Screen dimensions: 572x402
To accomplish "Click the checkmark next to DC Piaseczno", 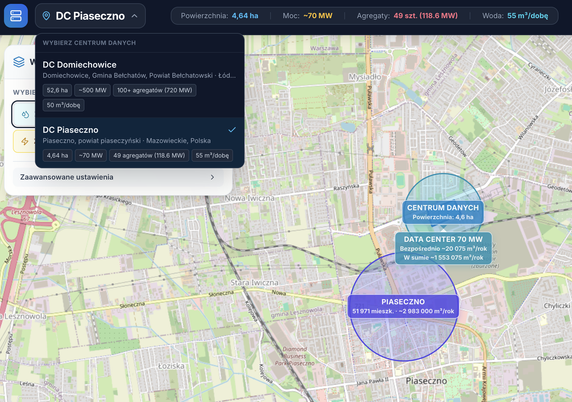I will pyautogui.click(x=232, y=130).
